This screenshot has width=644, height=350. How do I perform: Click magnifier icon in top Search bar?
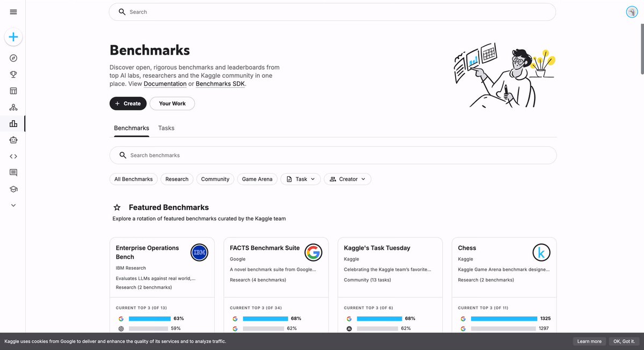122,12
